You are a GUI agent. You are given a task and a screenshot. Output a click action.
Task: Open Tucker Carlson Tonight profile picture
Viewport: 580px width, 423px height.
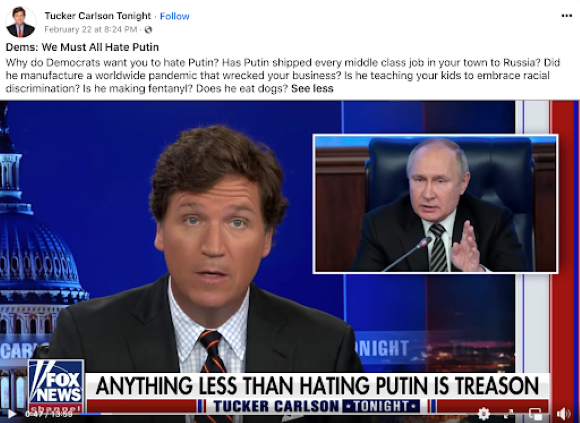[21, 23]
